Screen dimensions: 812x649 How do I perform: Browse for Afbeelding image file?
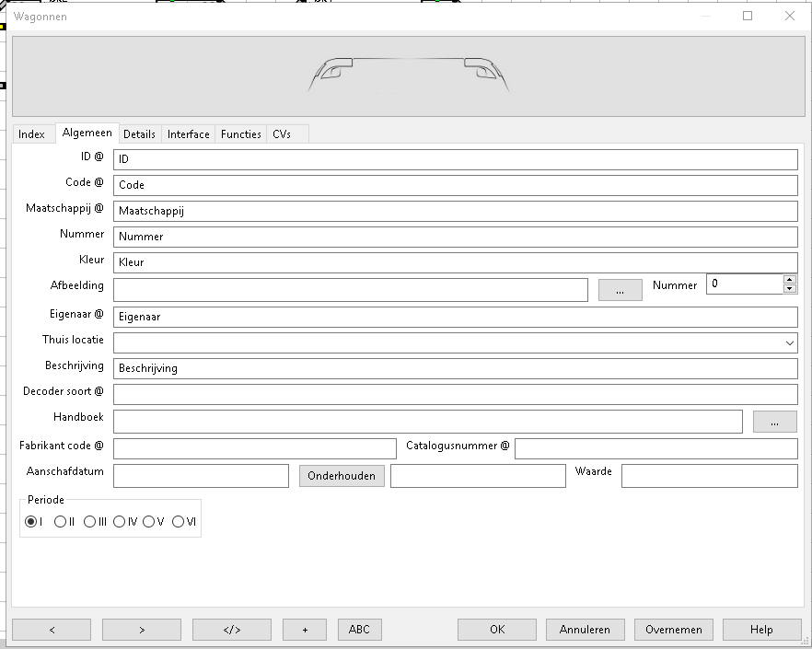coord(620,290)
